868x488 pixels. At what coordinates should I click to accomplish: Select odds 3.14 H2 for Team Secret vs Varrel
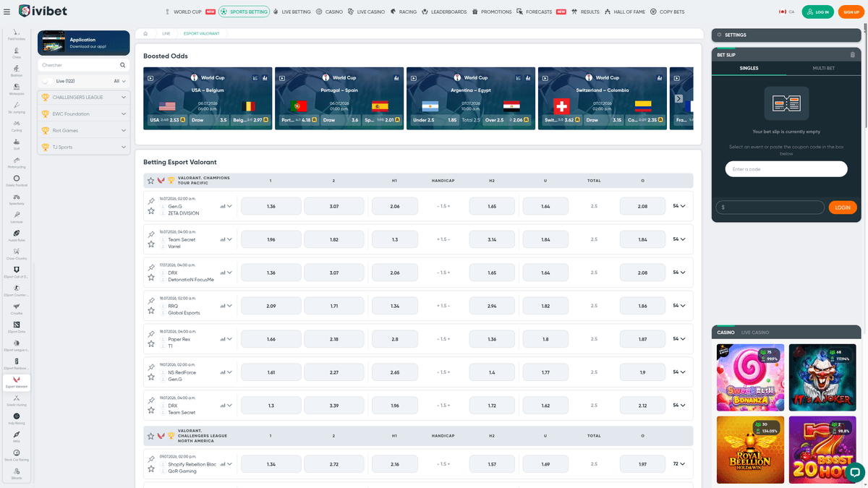click(492, 239)
